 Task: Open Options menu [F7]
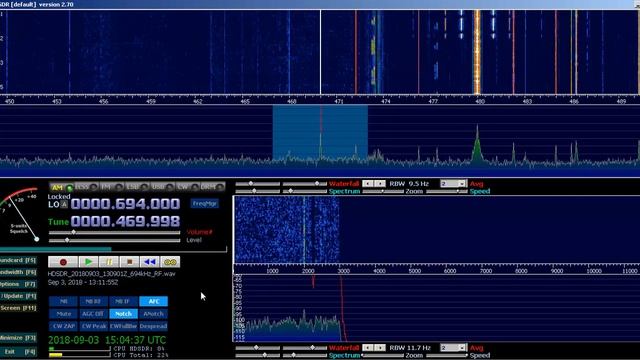coord(18,284)
